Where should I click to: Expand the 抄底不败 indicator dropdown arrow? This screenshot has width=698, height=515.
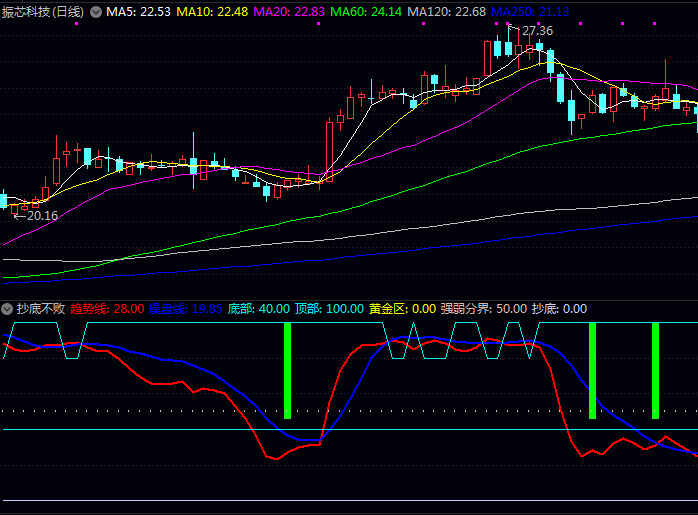[x=7, y=309]
